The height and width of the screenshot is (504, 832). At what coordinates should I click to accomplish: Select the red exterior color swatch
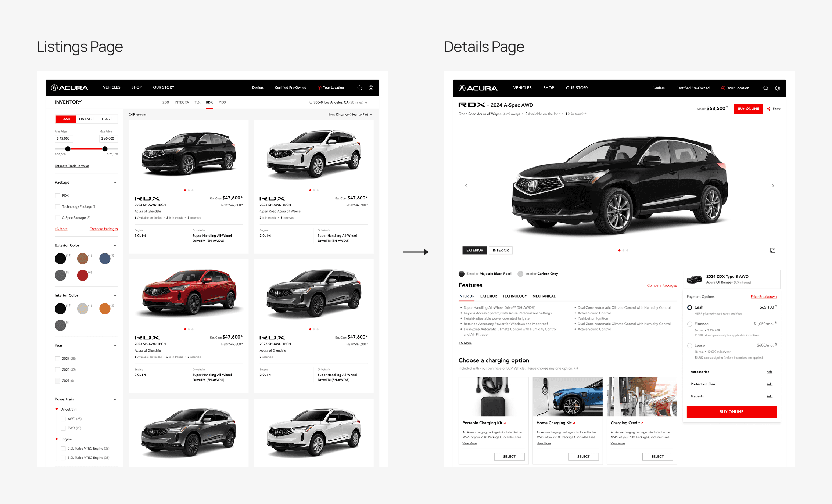coord(83,275)
